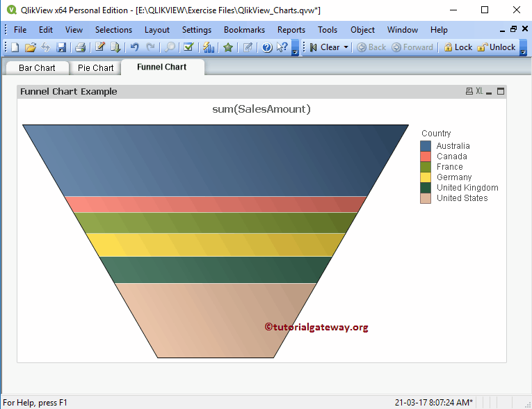Select the red Canada funnel segment
Viewport: 532px width, 409px height.
pyautogui.click(x=216, y=205)
